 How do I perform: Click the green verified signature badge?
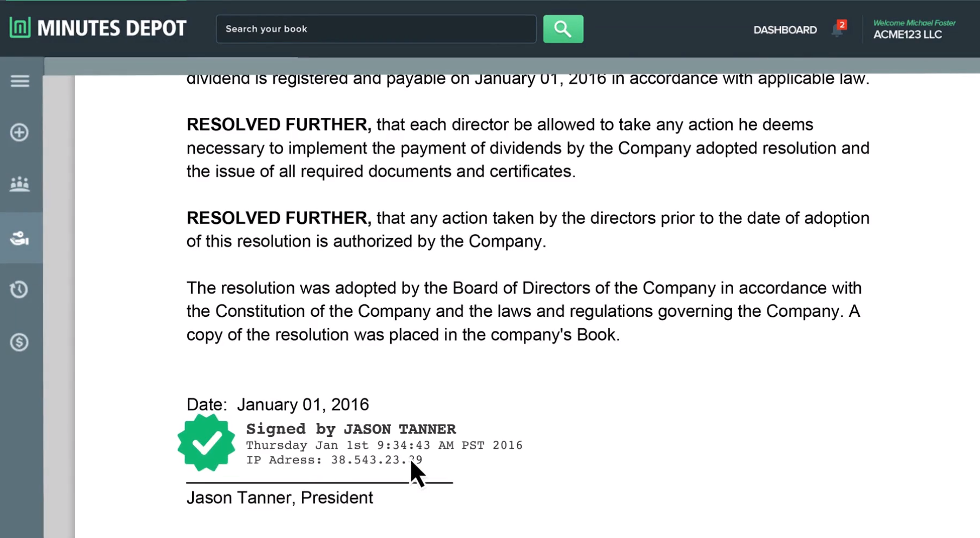pos(206,443)
